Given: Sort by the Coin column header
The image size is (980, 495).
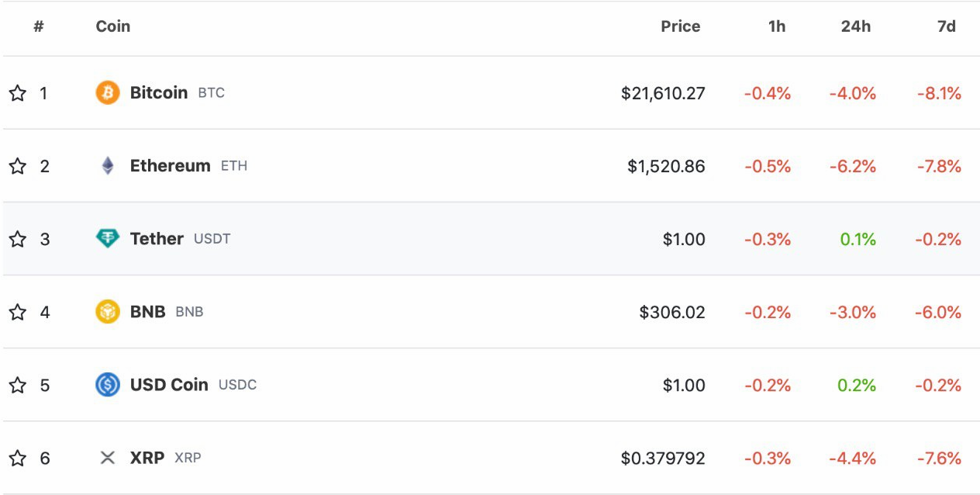Looking at the screenshot, I should [113, 26].
